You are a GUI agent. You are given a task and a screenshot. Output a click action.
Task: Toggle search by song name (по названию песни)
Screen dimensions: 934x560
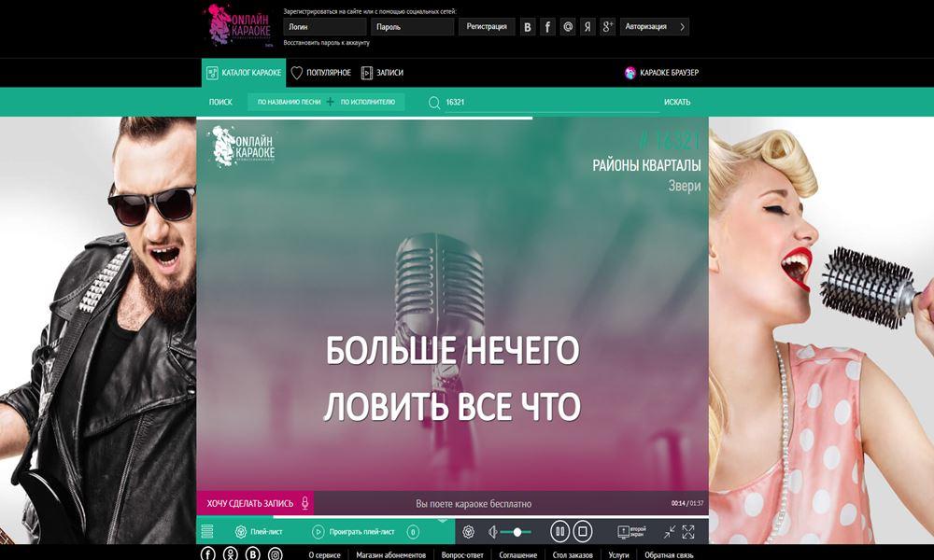coord(289,102)
